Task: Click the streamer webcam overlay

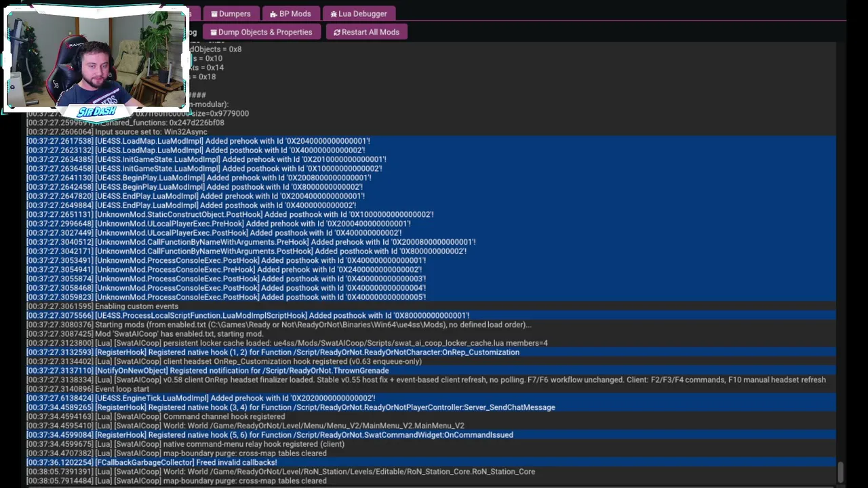Action: (96, 60)
